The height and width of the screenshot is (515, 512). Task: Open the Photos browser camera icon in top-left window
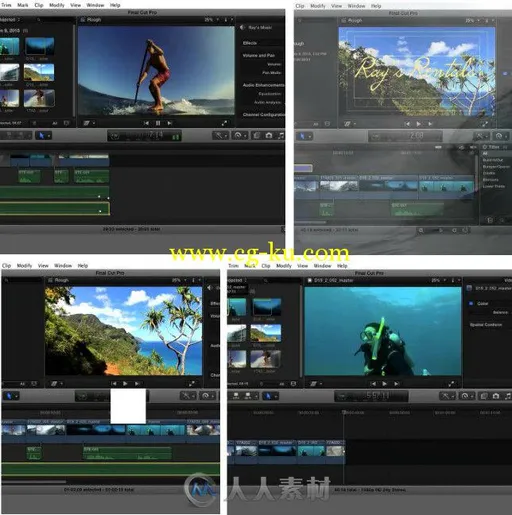point(269,136)
